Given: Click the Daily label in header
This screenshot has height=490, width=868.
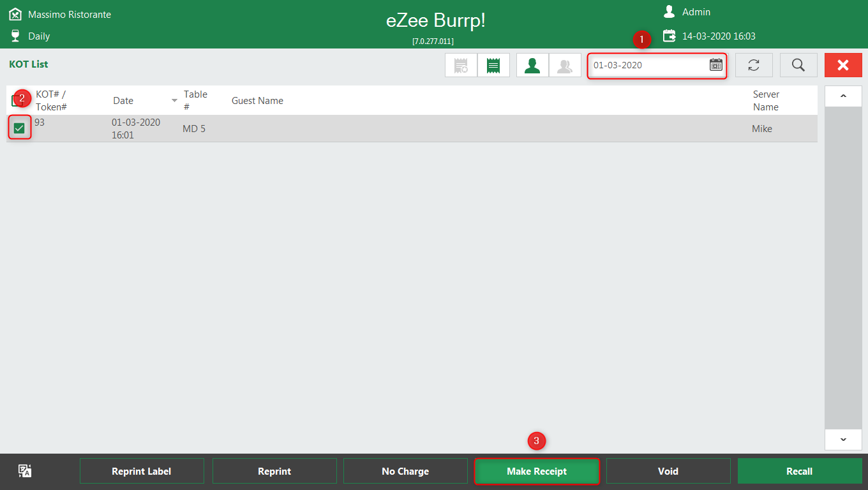Looking at the screenshot, I should coord(39,36).
